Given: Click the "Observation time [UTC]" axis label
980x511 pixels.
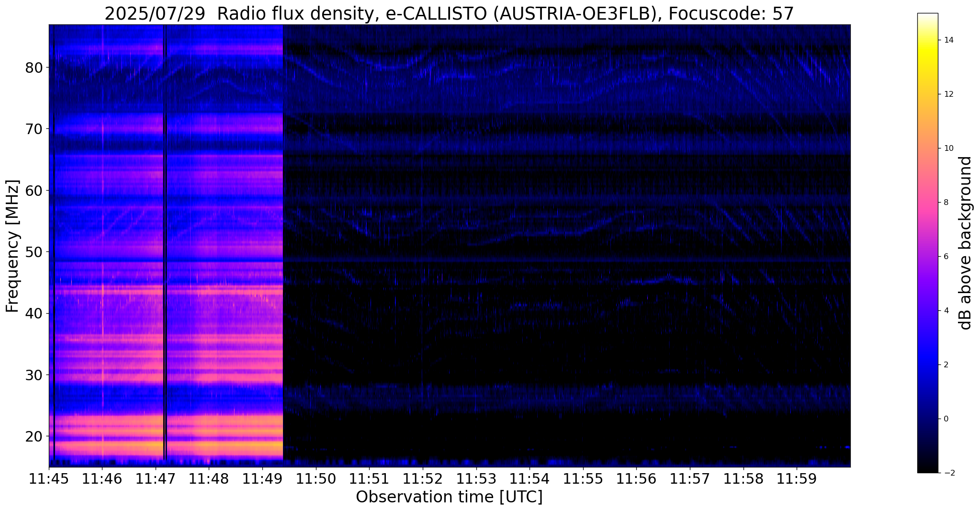Looking at the screenshot, I should tap(449, 497).
